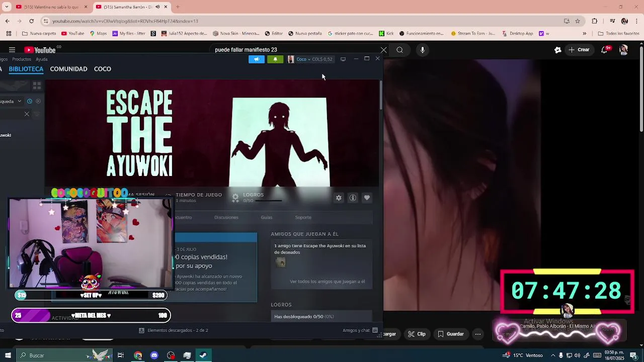Go back in Chrome history
This screenshot has height=362, width=644.
coord(7,21)
